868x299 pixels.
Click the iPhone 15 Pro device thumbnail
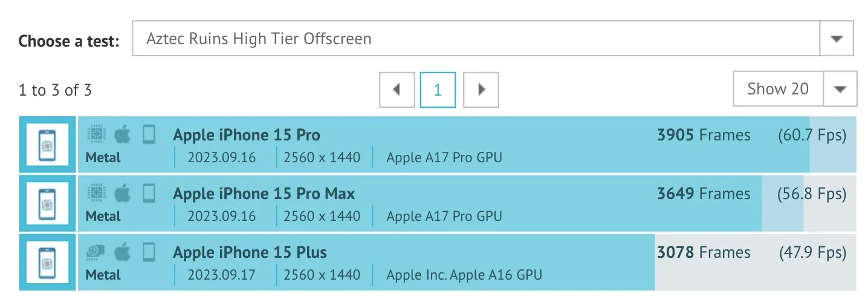(47, 145)
